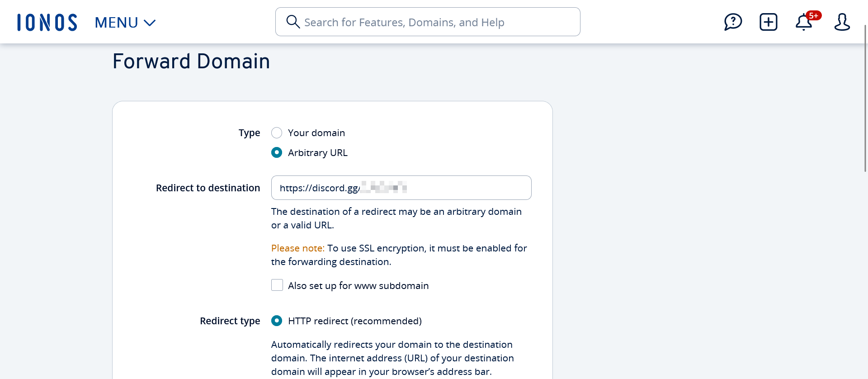Open the help chat icon

tap(733, 22)
